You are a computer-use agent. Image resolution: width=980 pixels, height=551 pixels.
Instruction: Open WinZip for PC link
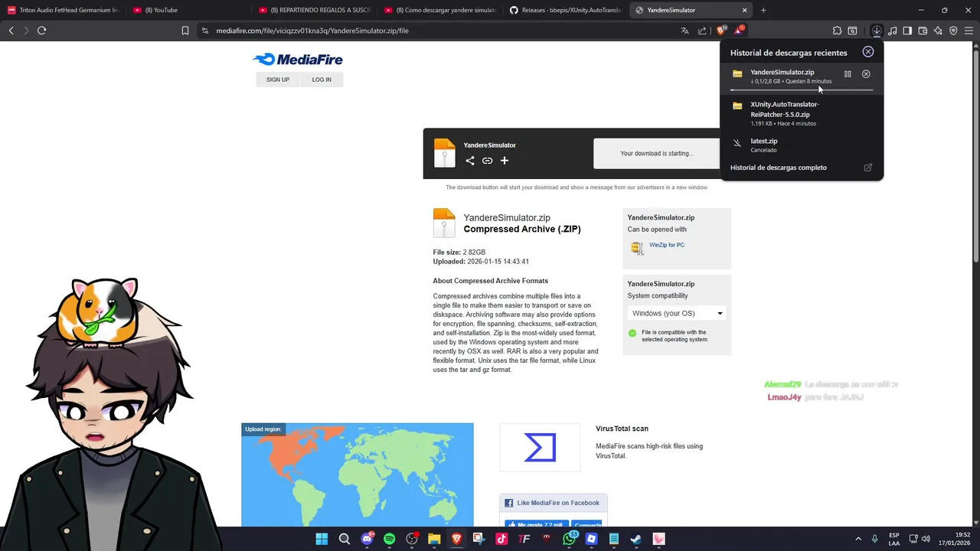(x=667, y=245)
